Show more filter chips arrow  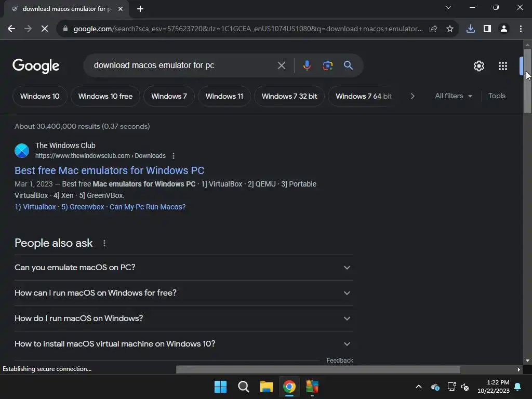tap(413, 96)
